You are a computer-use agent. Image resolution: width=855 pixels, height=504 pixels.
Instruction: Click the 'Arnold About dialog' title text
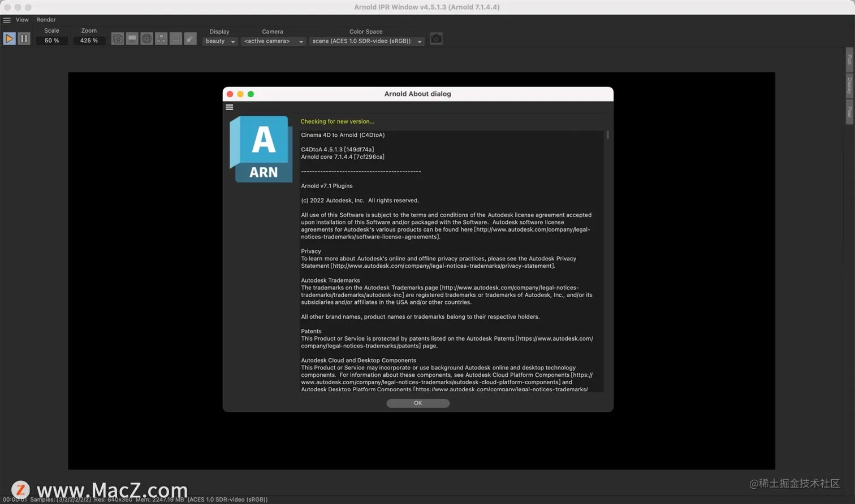click(x=417, y=94)
